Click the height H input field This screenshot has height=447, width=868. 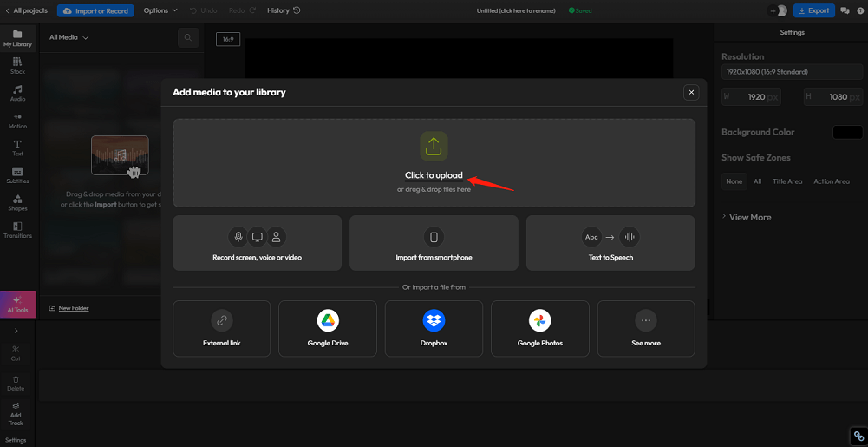tap(832, 97)
